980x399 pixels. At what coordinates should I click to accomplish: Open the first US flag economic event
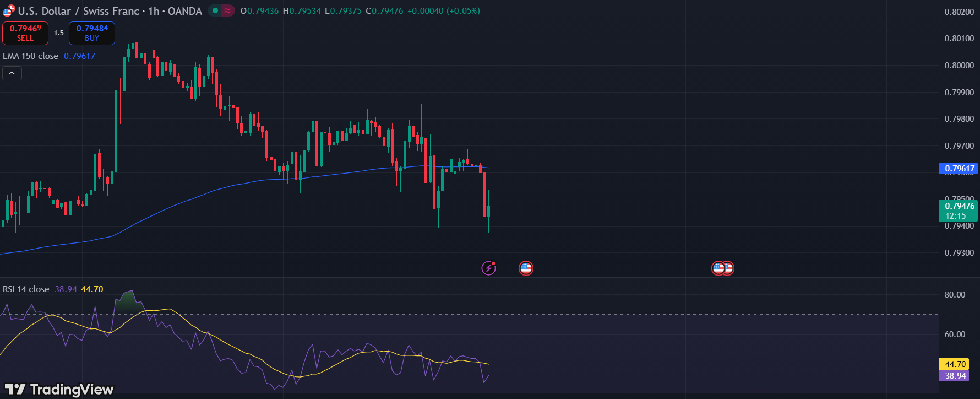click(526, 268)
